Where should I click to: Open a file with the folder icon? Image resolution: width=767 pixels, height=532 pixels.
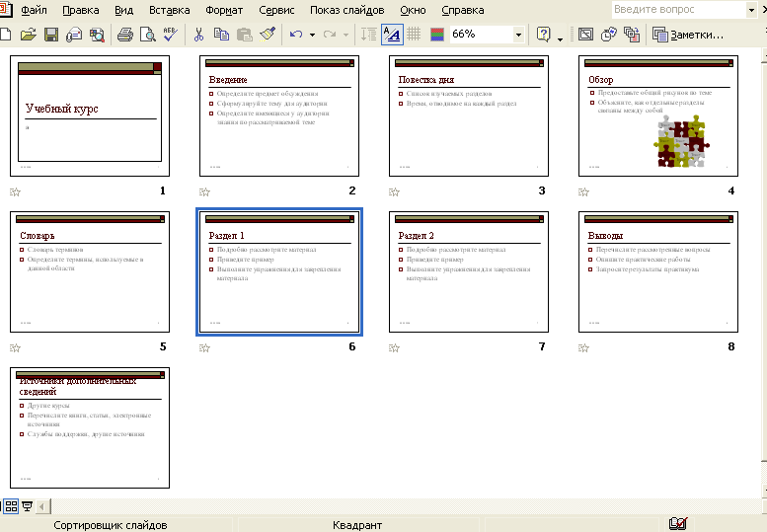click(28, 35)
